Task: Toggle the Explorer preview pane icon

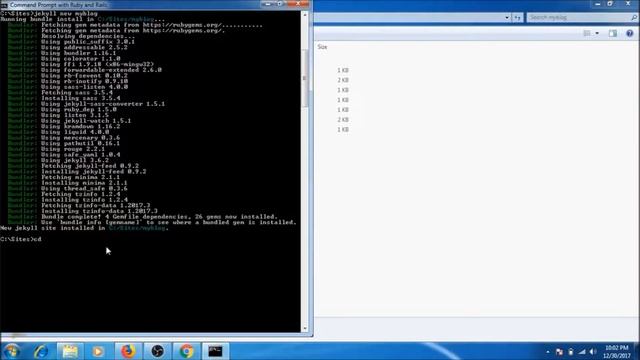Action: point(613,33)
